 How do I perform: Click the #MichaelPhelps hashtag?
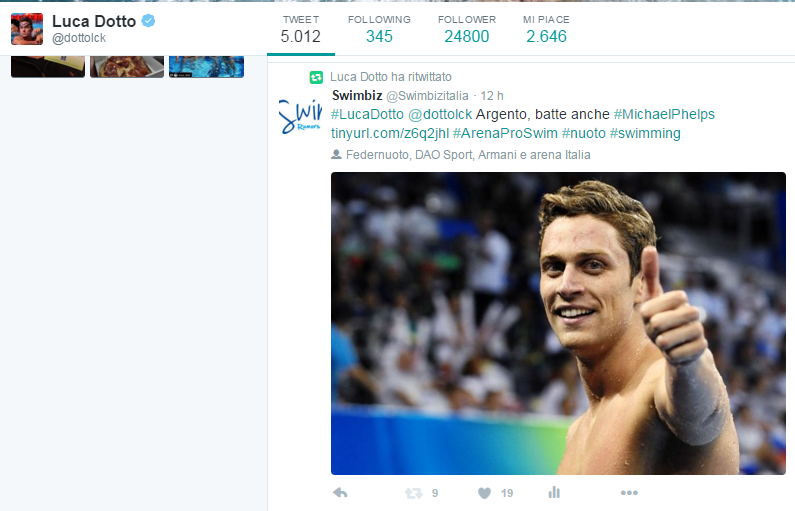pos(664,114)
